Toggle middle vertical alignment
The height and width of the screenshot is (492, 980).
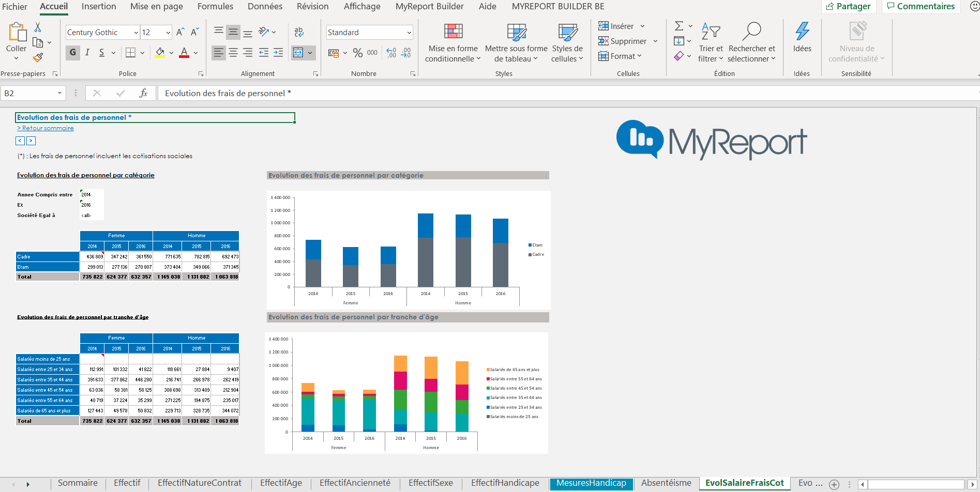[233, 32]
